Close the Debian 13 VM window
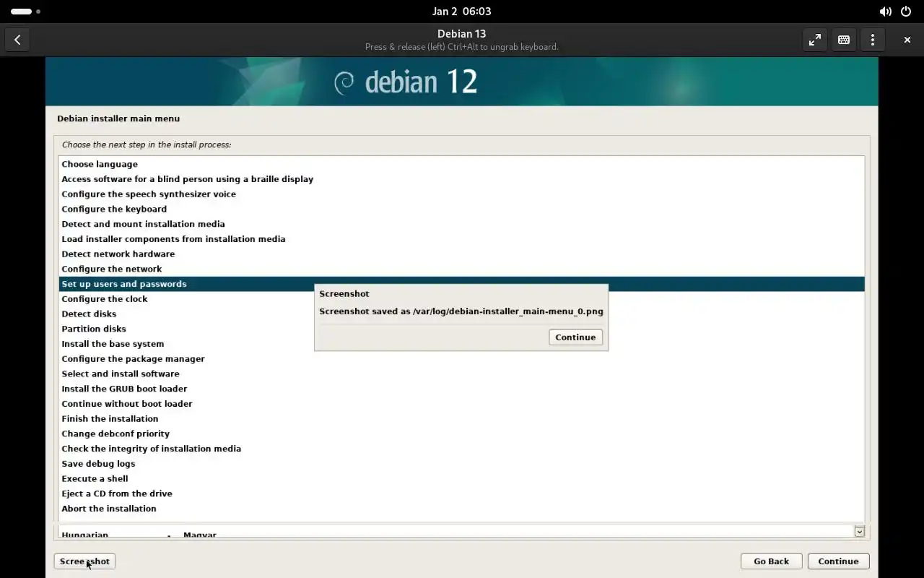The image size is (924, 578). click(907, 40)
